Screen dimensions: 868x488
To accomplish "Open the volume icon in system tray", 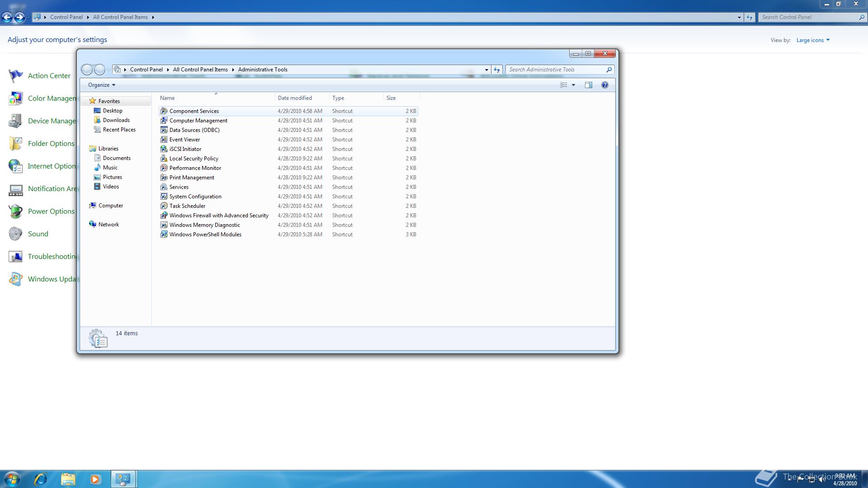I will pyautogui.click(x=822, y=479).
